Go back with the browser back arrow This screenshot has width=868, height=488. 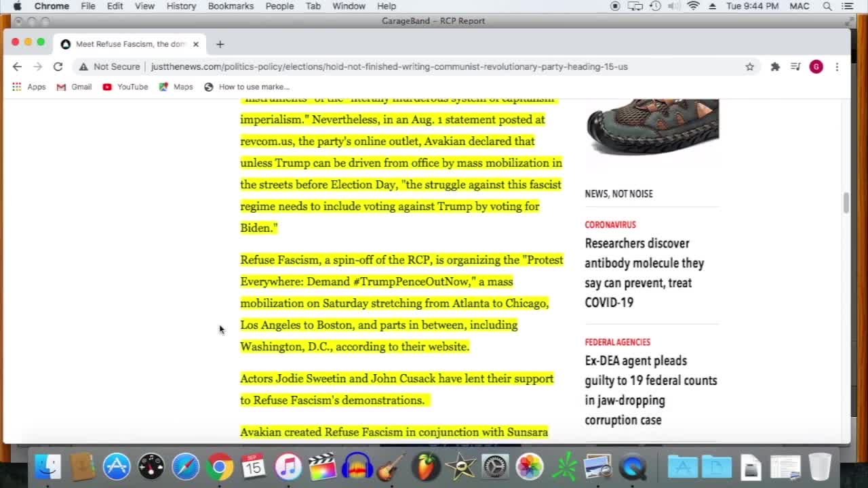(17, 66)
